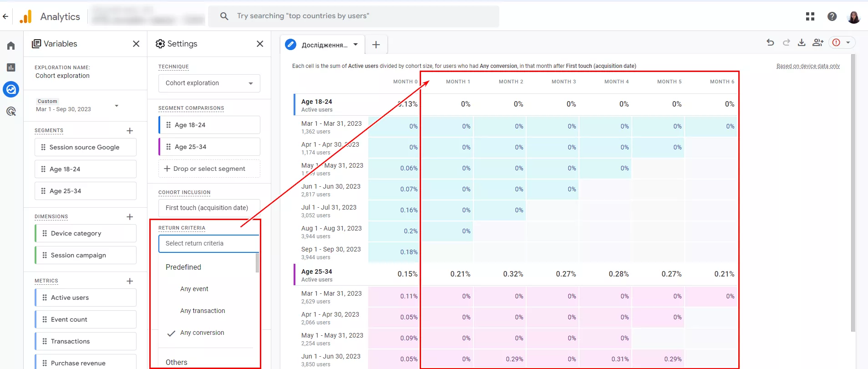
Task: Click the search bar input
Action: coord(354,16)
